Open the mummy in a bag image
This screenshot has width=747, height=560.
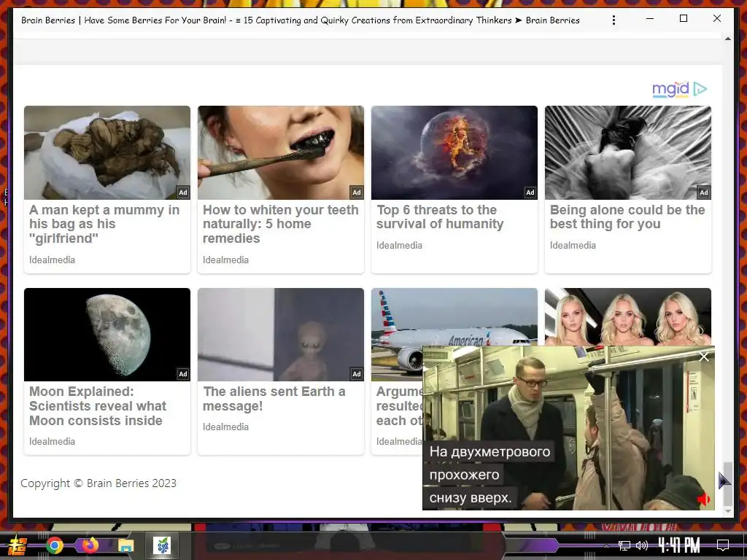(107, 152)
